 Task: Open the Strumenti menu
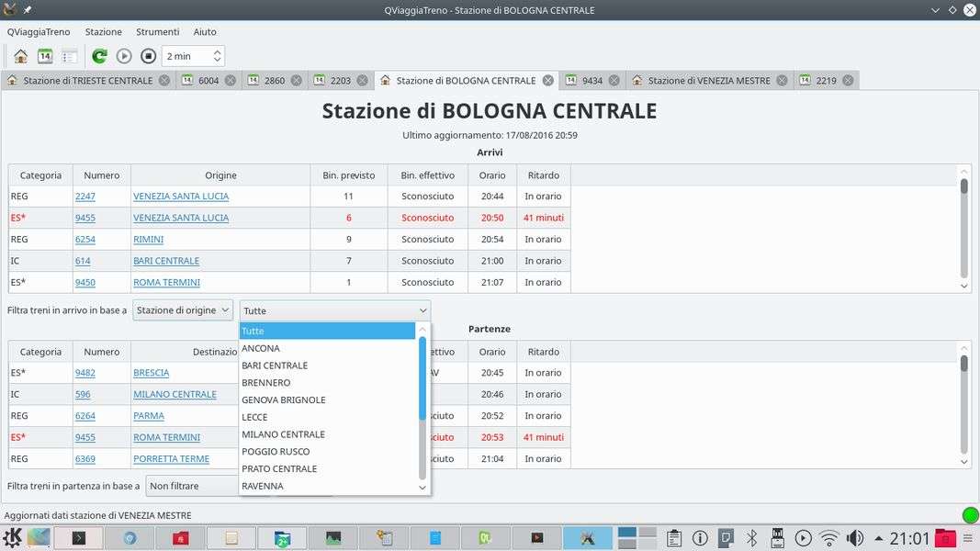click(x=157, y=32)
